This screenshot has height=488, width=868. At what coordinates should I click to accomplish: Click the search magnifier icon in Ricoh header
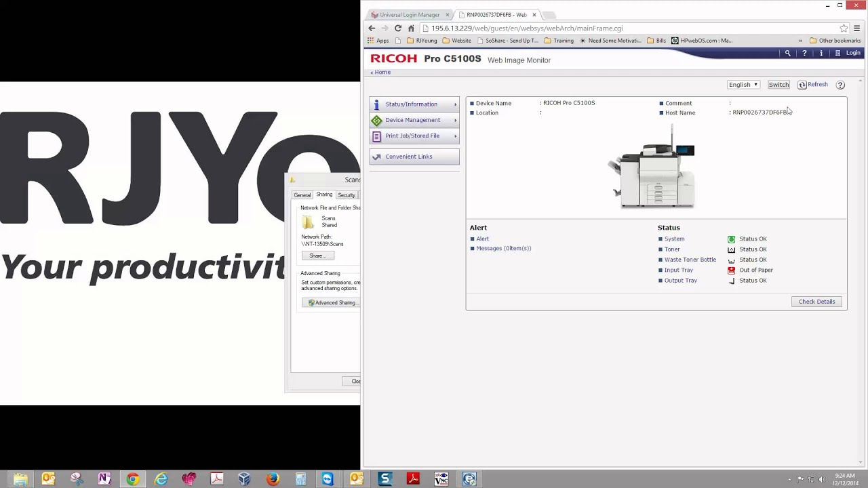pos(787,53)
